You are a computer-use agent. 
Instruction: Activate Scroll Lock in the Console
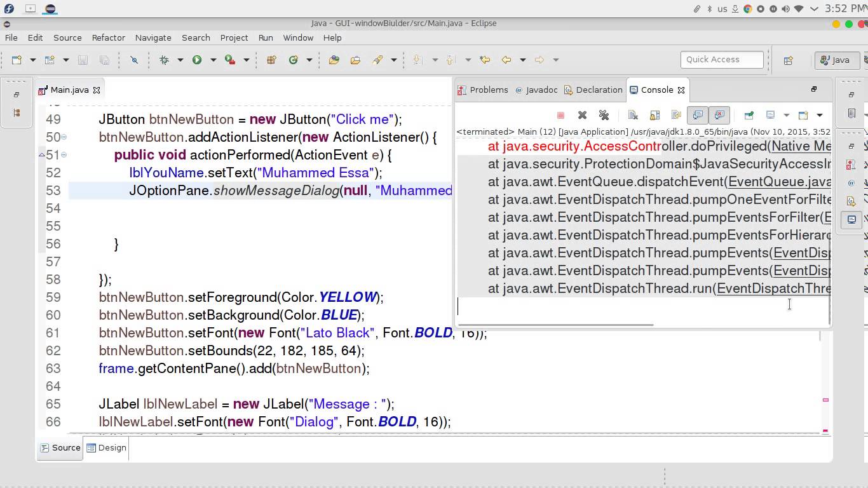coord(654,115)
